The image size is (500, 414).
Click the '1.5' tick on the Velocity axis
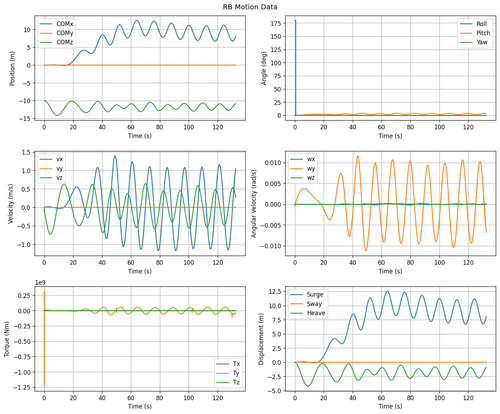click(26, 152)
